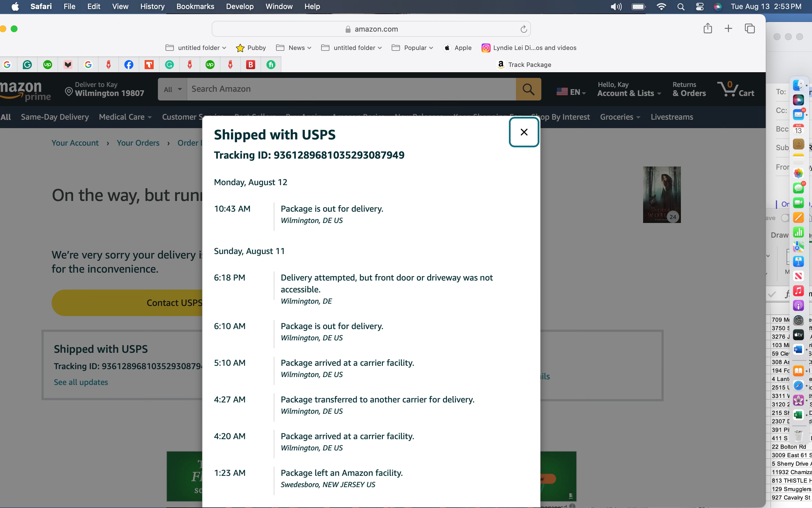The height and width of the screenshot is (508, 812).
Task: Go to Your Account breadcrumb
Action: [75, 143]
